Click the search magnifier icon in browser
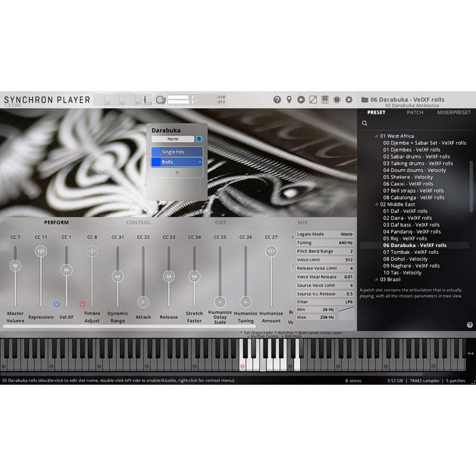 tap(365, 123)
